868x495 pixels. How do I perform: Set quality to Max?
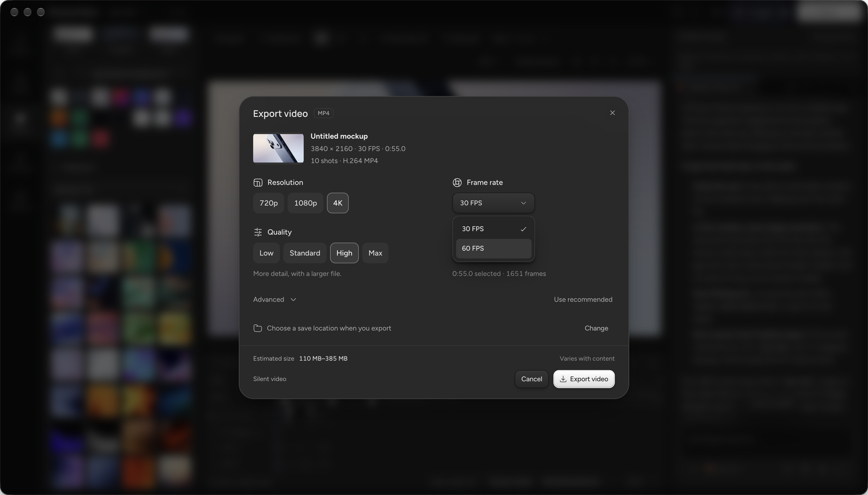(x=375, y=253)
